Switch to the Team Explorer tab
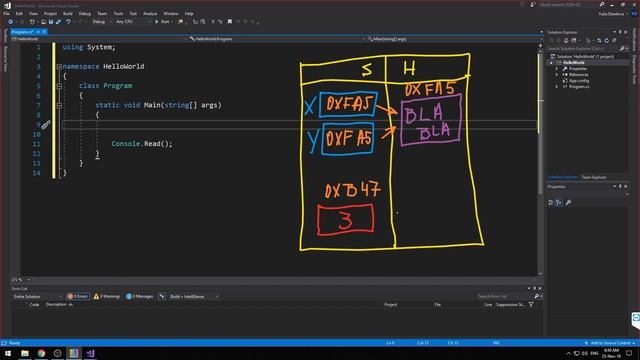This screenshot has width=640, height=360. tap(593, 178)
